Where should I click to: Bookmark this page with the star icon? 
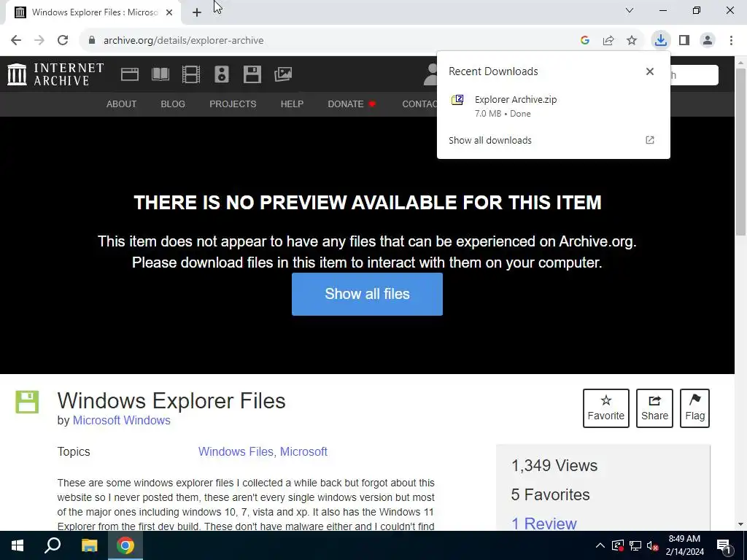pyautogui.click(x=632, y=40)
